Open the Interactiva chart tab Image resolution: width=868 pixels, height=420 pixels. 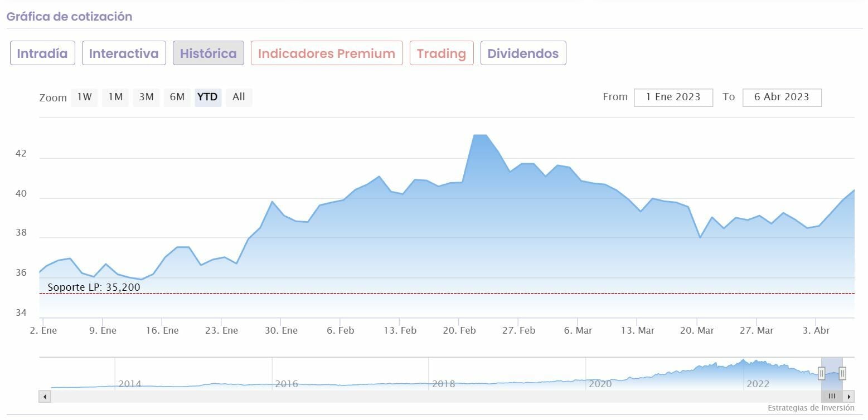tap(124, 53)
